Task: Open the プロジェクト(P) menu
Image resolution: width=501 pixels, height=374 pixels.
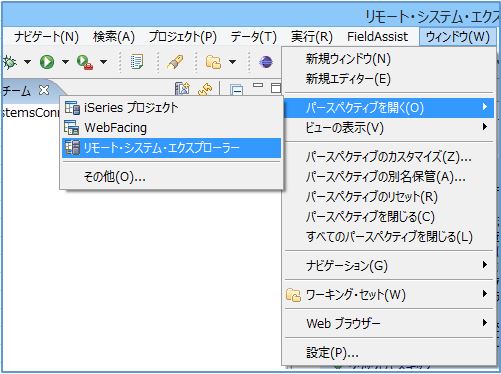Action: point(183,37)
